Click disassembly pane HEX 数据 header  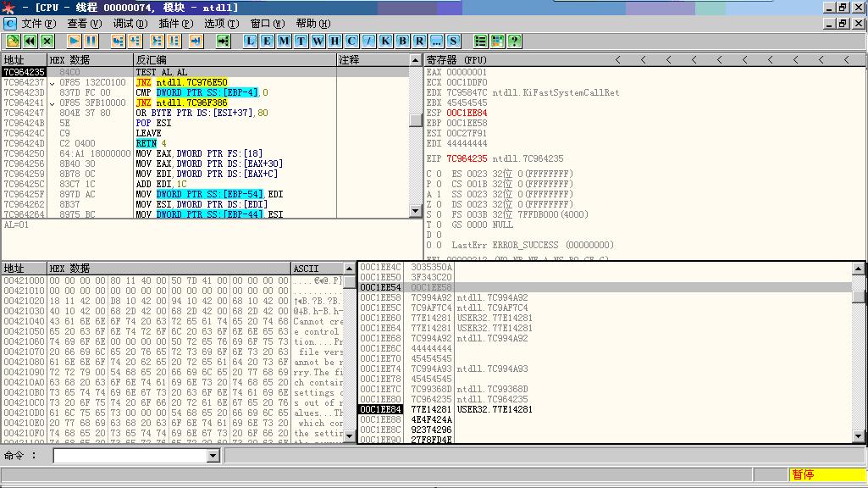pos(91,60)
